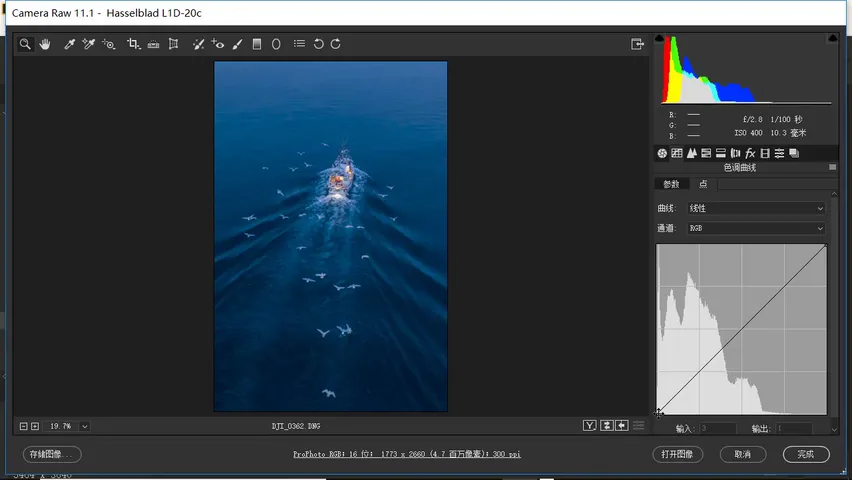Image resolution: width=852 pixels, height=480 pixels.
Task: Open the Lens Corrections panel icon
Action: pos(735,153)
